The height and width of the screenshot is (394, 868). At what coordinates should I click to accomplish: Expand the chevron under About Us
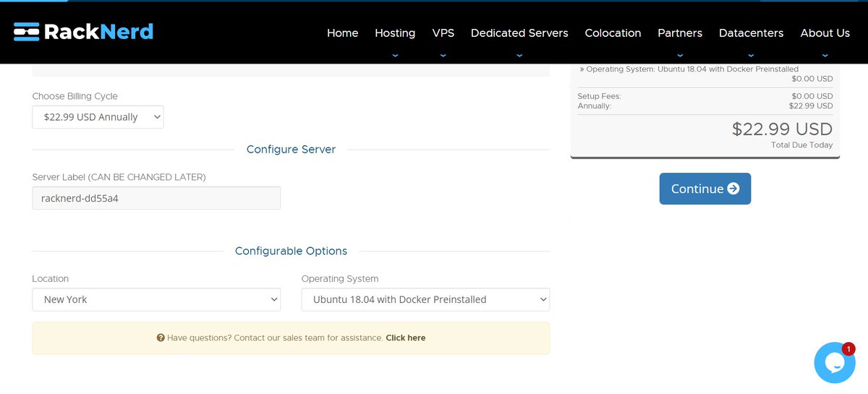[x=825, y=55]
